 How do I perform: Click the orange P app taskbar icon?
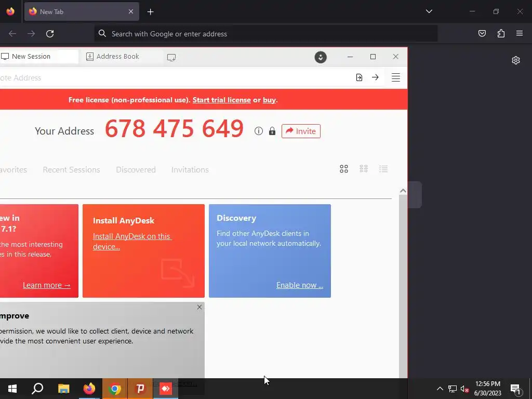(140, 389)
